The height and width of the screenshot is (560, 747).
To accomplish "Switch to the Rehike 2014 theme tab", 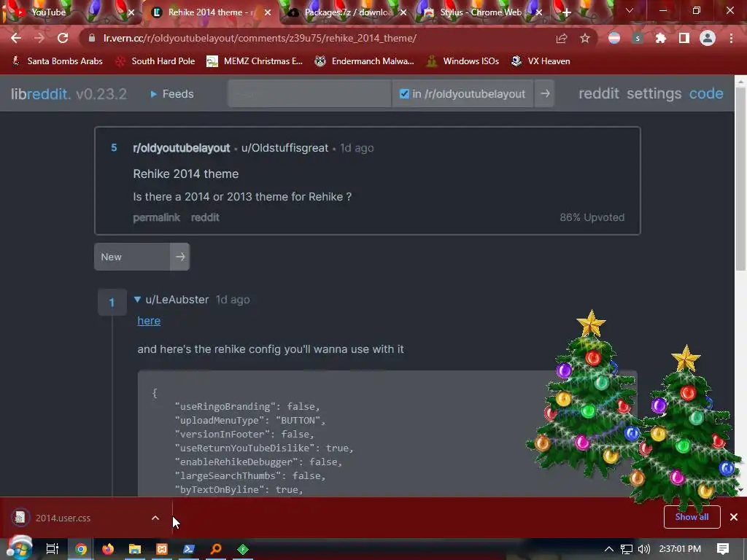I will click(209, 12).
